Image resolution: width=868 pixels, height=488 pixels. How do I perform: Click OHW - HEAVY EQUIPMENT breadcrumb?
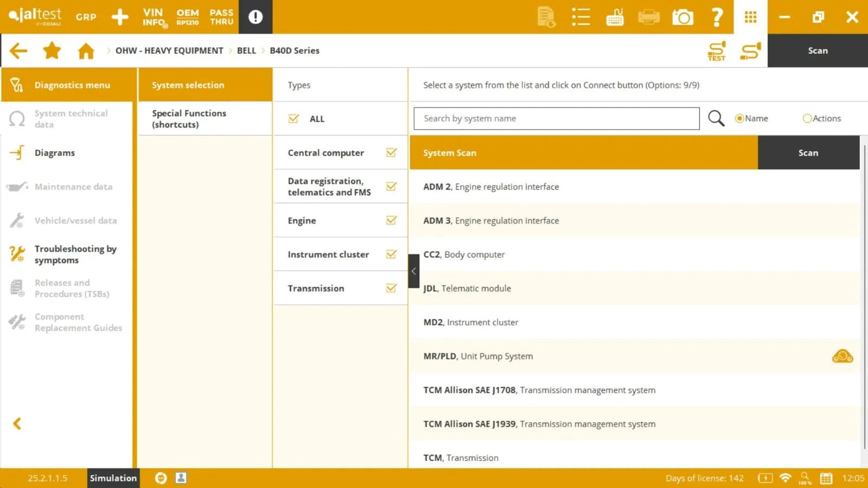[x=169, y=50]
